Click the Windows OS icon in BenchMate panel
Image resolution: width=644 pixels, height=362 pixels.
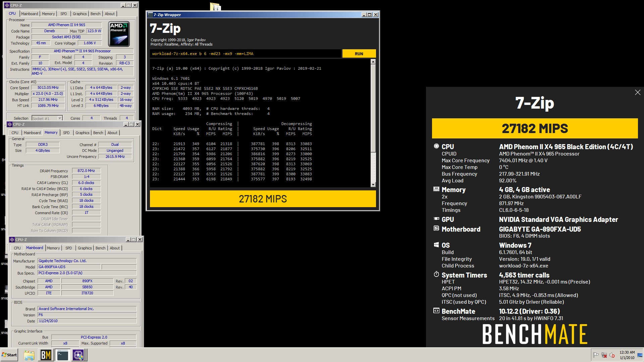tap(436, 245)
